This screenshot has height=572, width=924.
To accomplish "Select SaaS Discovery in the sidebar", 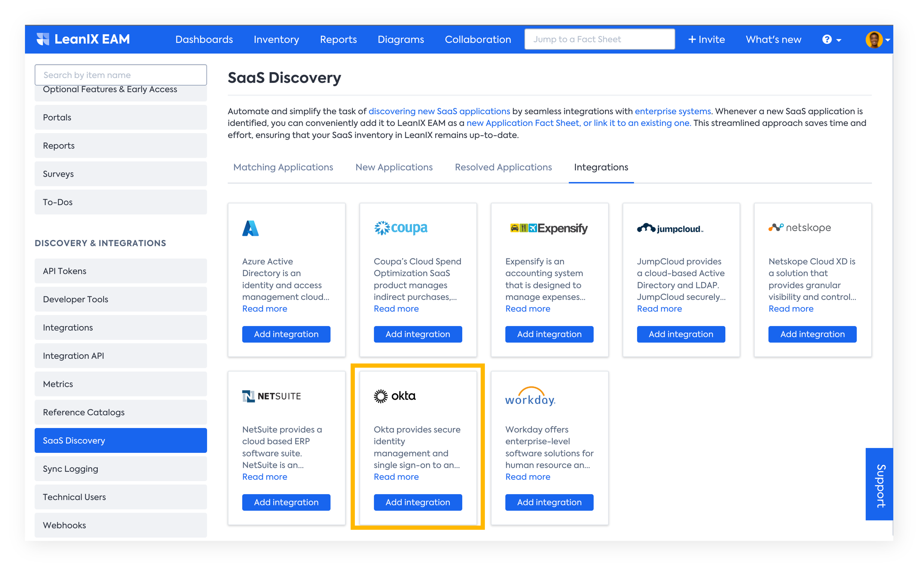I will pos(121,440).
